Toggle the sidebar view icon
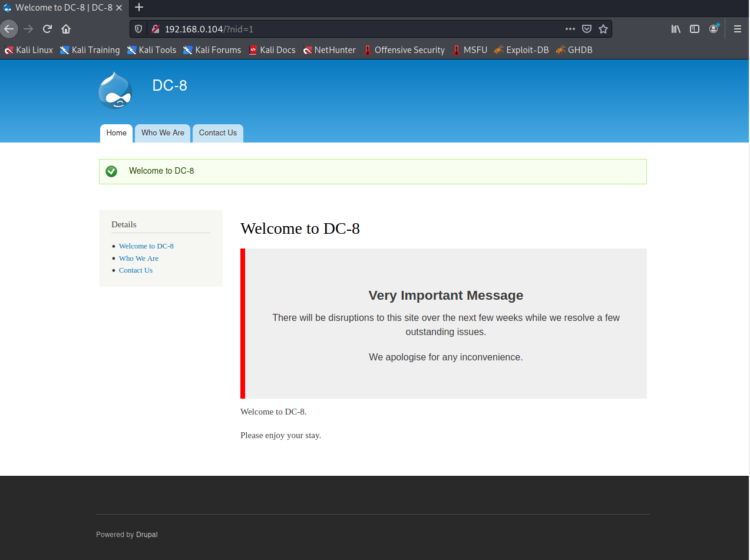This screenshot has height=560, width=750. click(695, 29)
